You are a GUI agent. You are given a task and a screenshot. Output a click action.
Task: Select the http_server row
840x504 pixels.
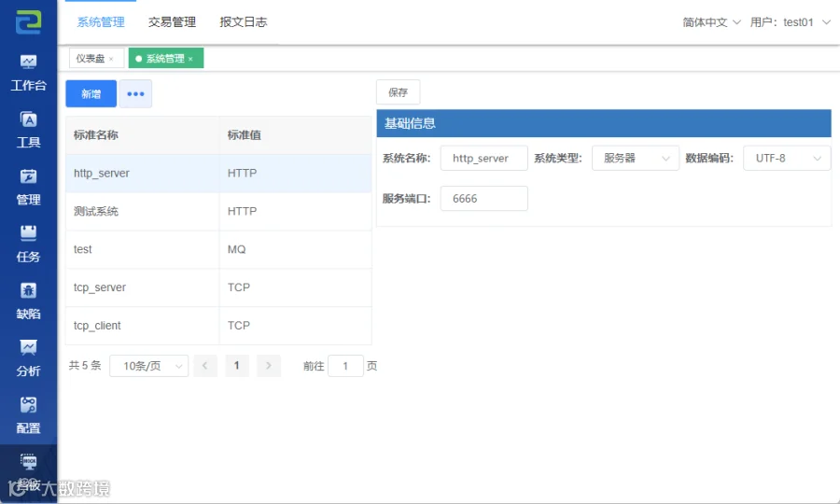coord(218,173)
